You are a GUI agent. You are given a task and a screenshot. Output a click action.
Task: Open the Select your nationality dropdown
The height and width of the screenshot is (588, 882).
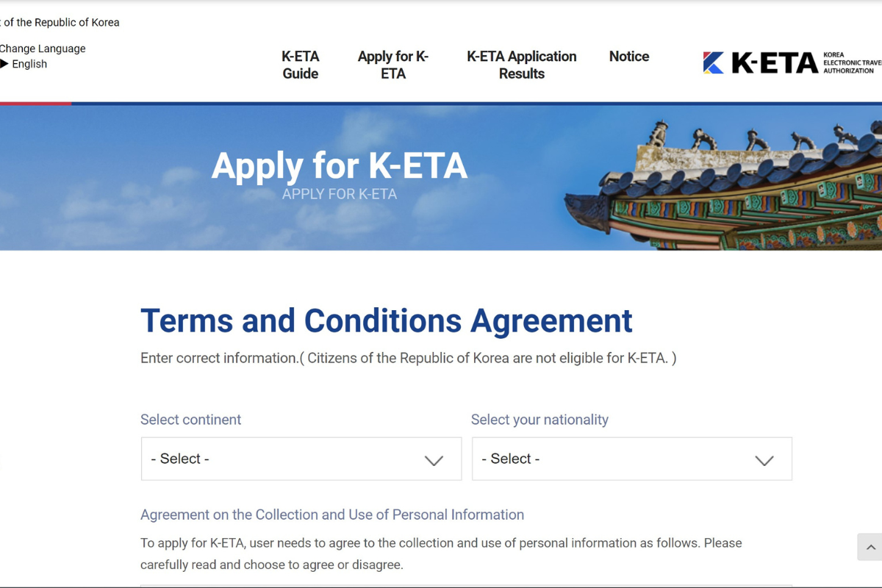[631, 459]
